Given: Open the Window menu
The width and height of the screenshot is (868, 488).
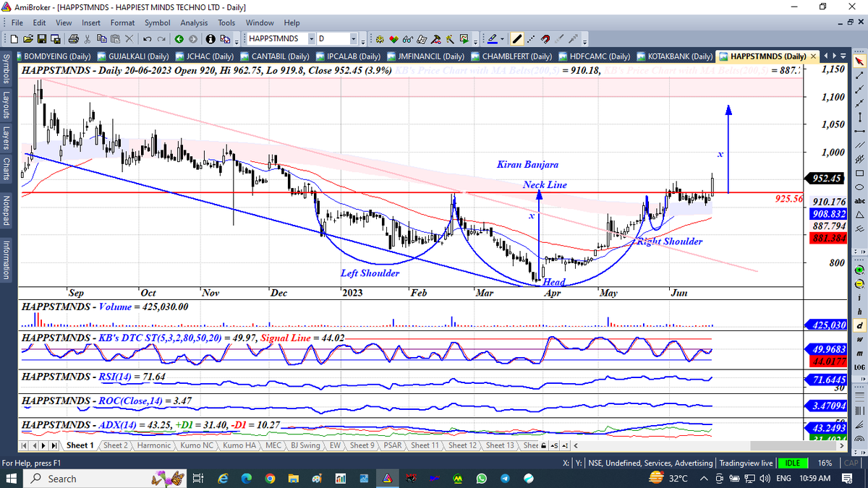Looking at the screenshot, I should 260,22.
